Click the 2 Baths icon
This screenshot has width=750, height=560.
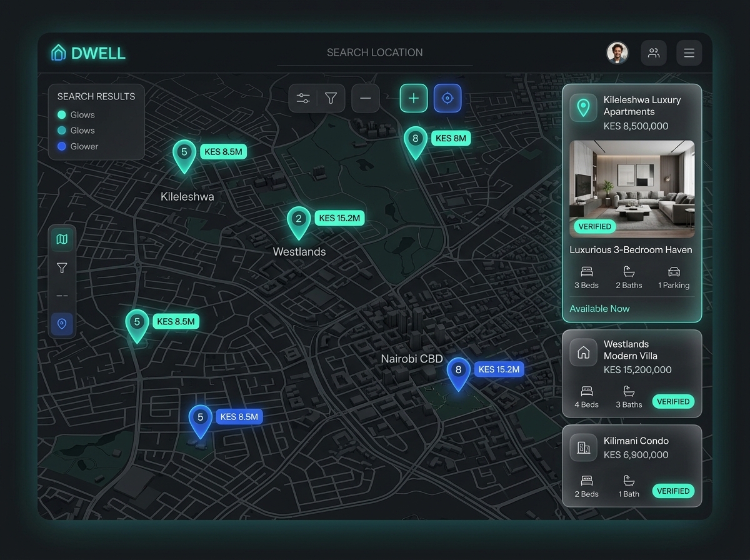click(629, 272)
